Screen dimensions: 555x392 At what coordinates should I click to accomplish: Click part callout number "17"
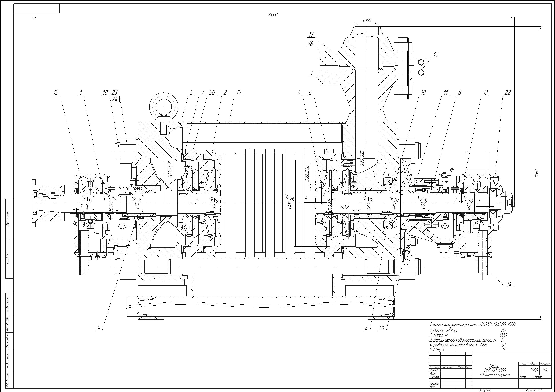click(x=312, y=35)
